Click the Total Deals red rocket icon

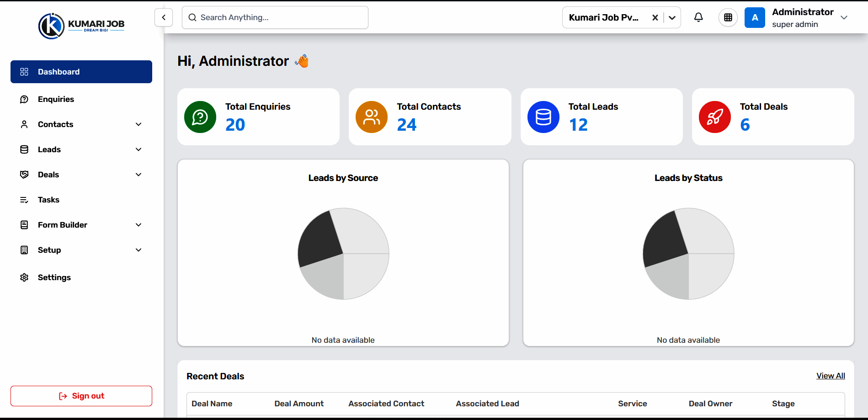[715, 117]
